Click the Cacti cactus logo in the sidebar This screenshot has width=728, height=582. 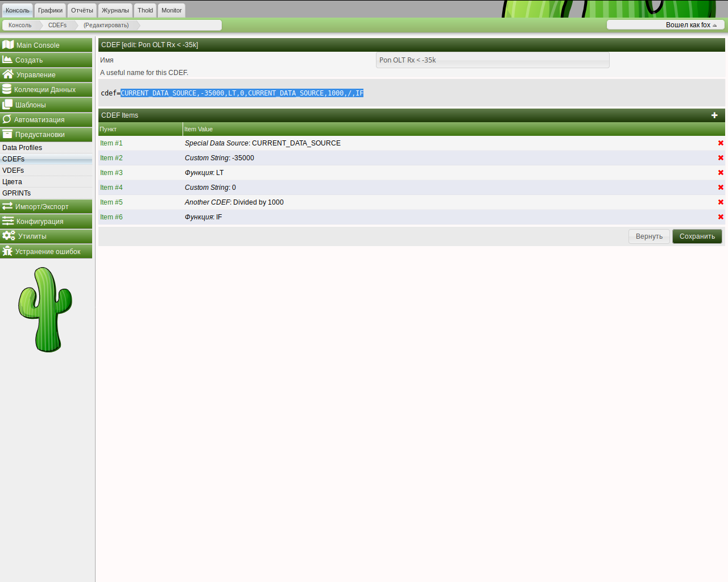tap(45, 310)
